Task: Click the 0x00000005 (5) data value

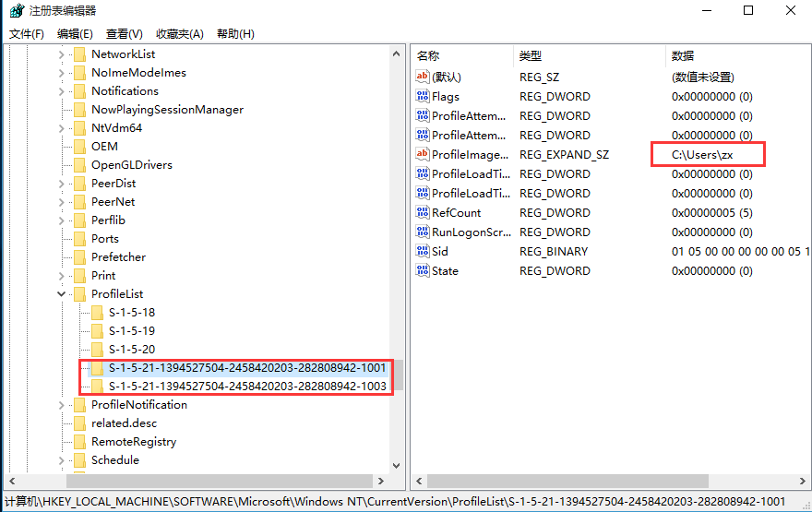Action: click(712, 213)
